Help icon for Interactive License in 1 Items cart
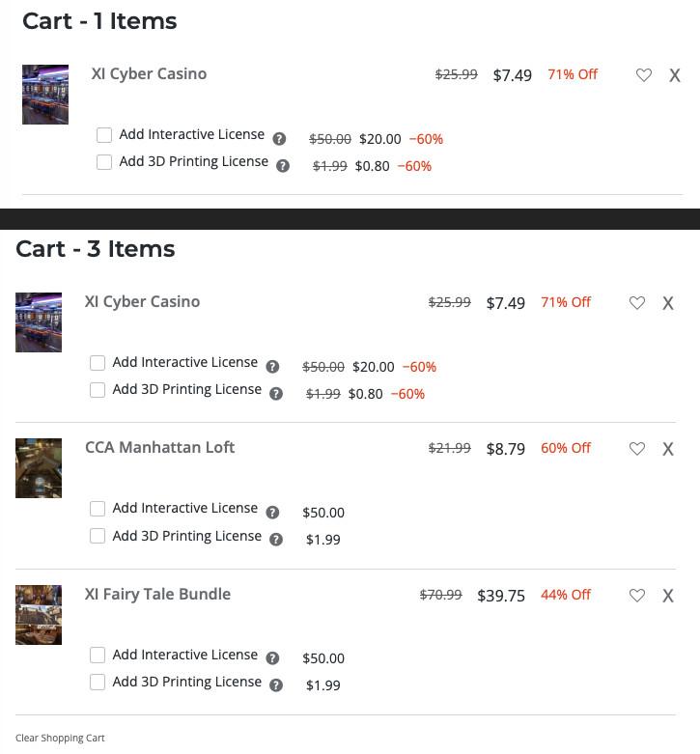Viewport: 700px width, 754px height. 279,139
